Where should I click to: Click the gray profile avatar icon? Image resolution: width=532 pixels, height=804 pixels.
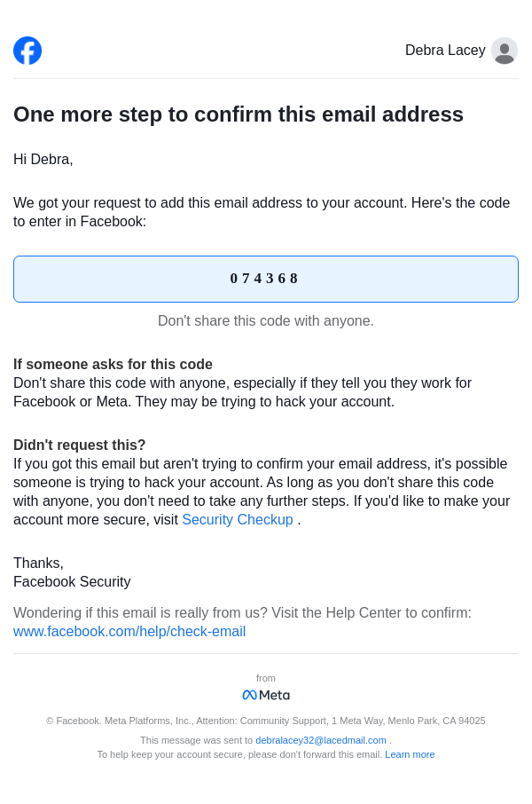[505, 51]
